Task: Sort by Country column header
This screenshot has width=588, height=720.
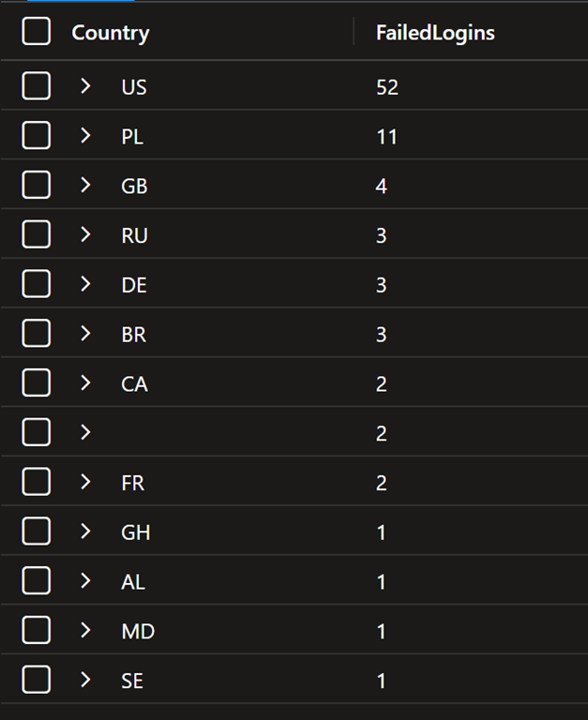Action: 111,33
